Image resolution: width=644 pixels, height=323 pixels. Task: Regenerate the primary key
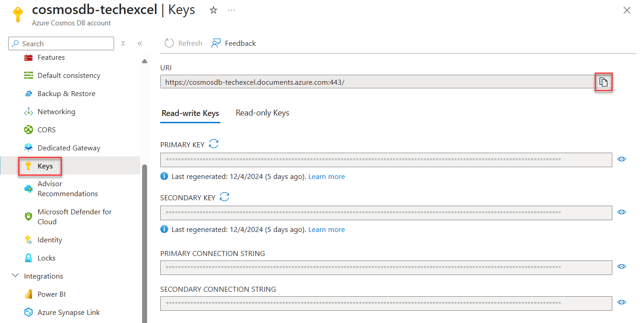coord(213,144)
